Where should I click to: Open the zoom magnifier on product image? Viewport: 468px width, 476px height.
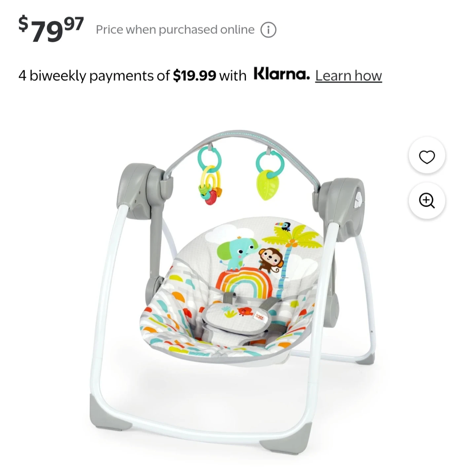(x=427, y=201)
